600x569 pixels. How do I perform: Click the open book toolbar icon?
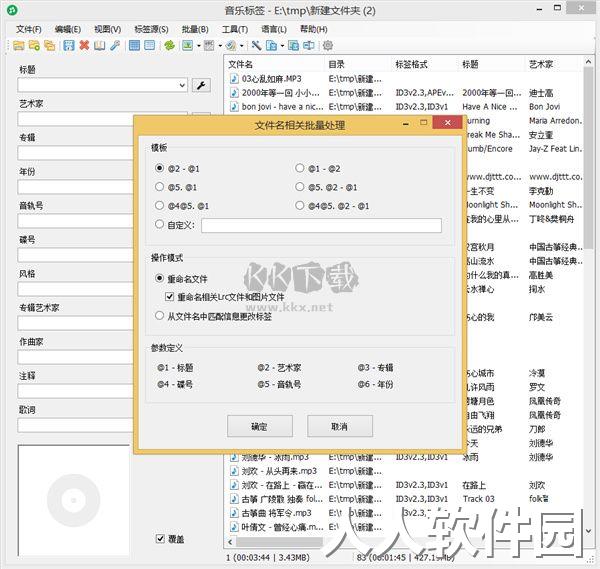[99, 46]
